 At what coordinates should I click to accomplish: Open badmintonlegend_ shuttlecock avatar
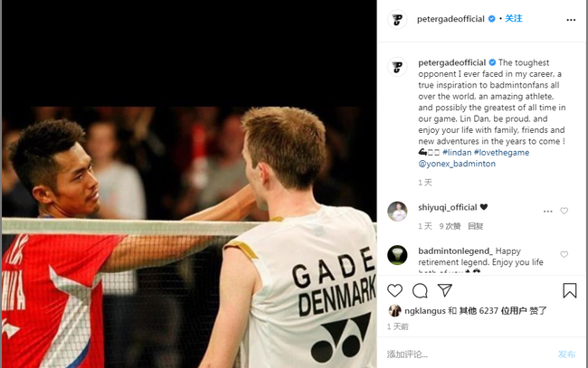click(397, 255)
